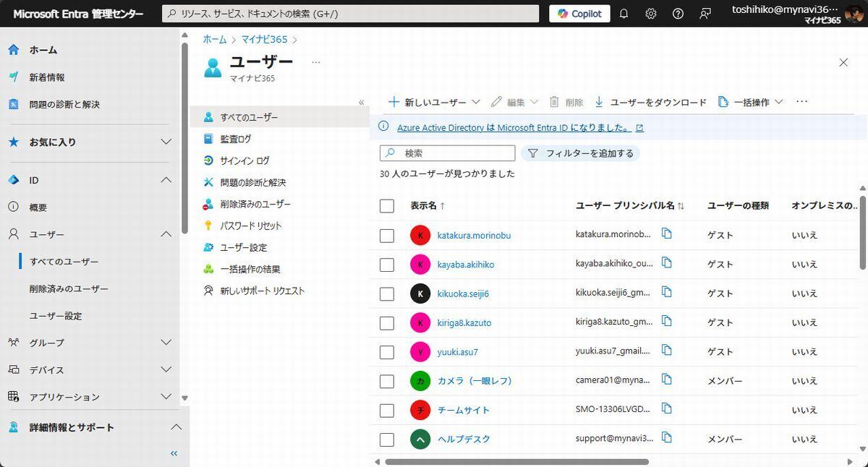868x467 pixels.
Task: Click ホーム breadcrumb link
Action: (x=214, y=40)
